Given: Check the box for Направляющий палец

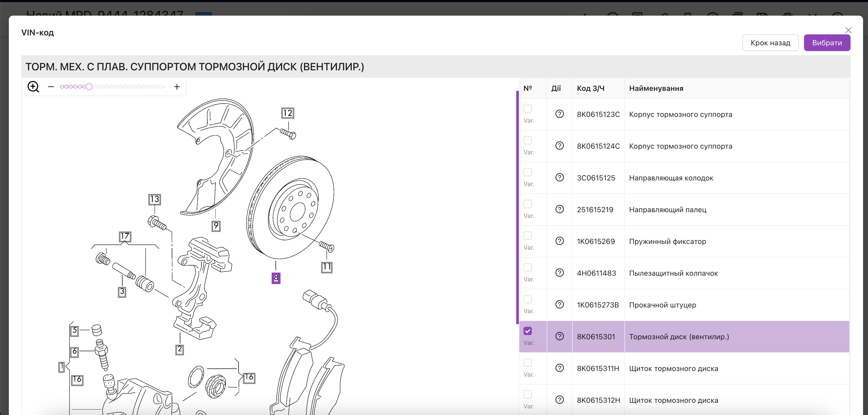Looking at the screenshot, I should pyautogui.click(x=528, y=204).
